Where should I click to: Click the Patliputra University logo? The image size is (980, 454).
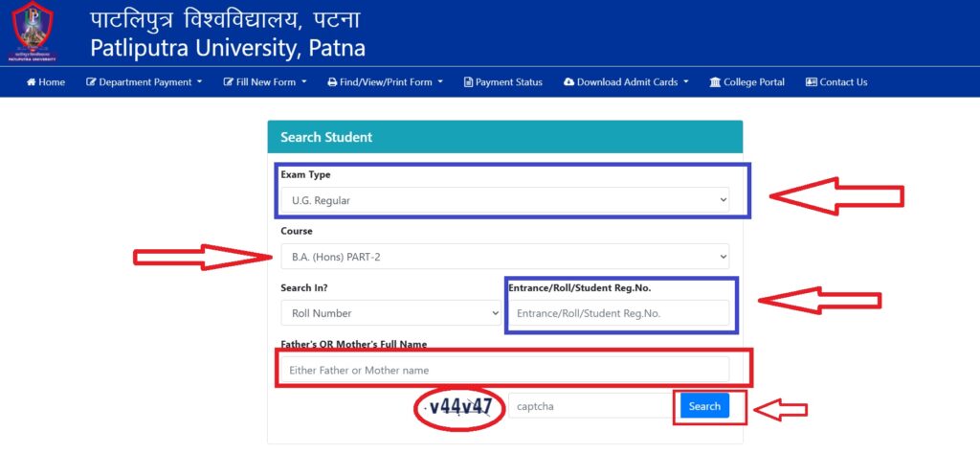click(x=33, y=32)
